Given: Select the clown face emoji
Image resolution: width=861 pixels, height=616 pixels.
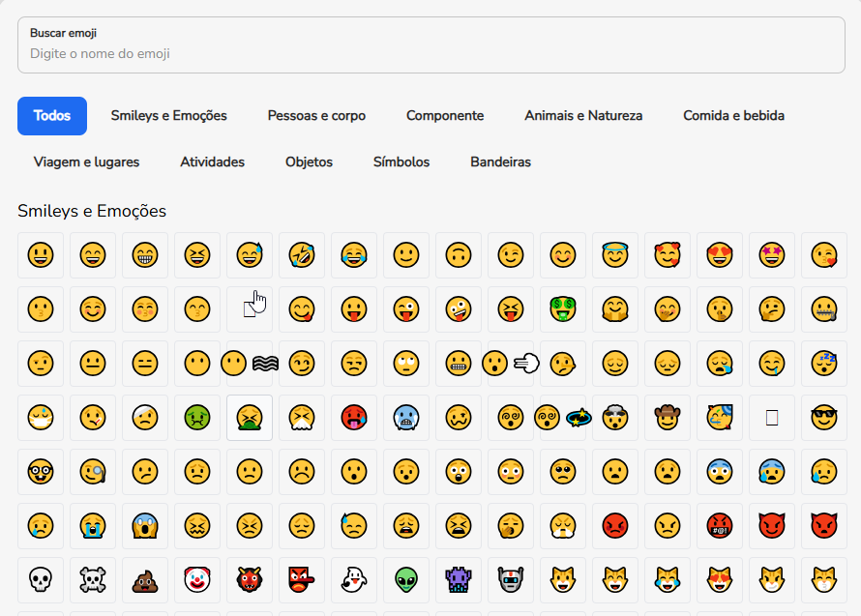Looking at the screenshot, I should (197, 580).
